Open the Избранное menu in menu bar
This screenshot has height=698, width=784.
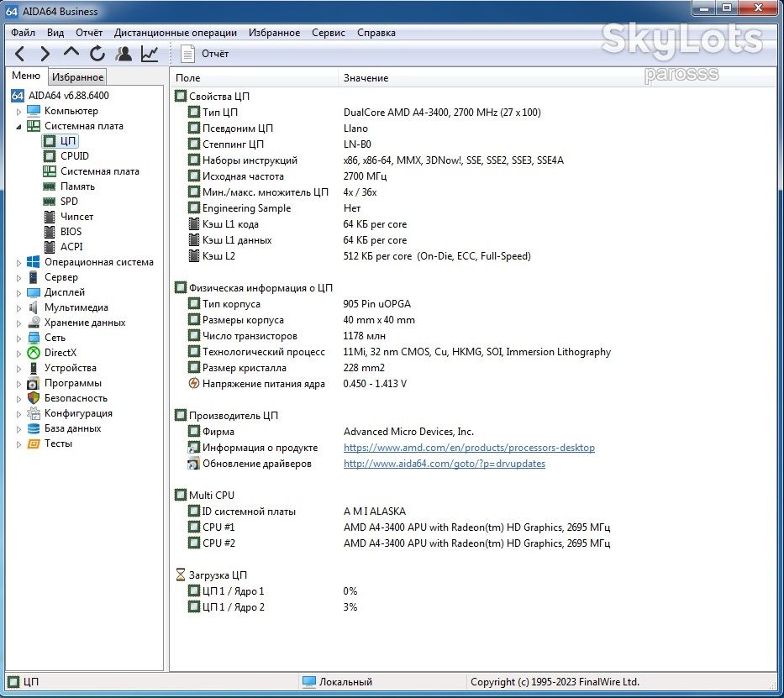275,33
